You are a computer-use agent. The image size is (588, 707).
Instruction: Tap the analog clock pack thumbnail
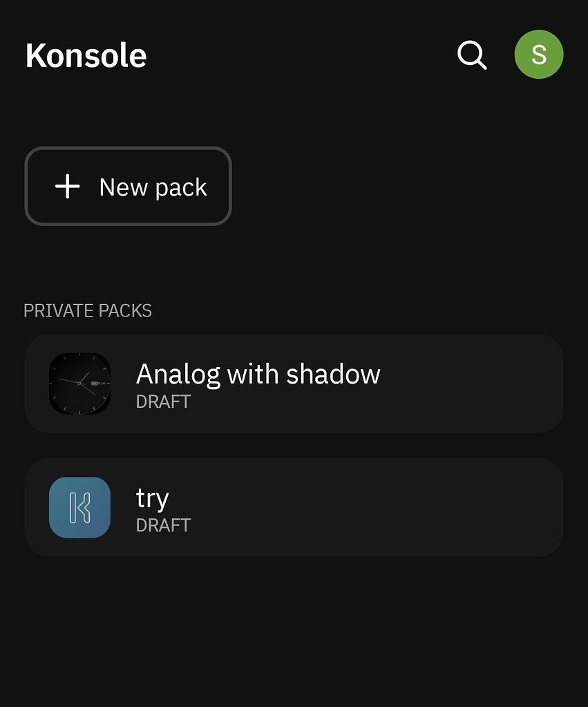80,384
